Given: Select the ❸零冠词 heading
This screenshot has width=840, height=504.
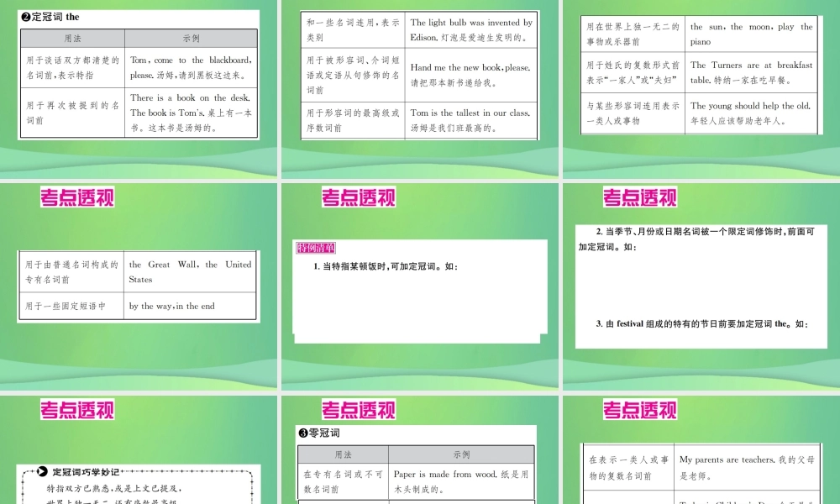Looking at the screenshot, I should 319,433.
